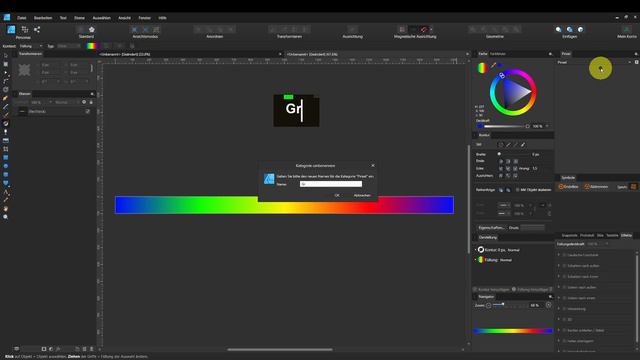This screenshot has height=360, width=640.
Task: Click the color picker eyedropper in Farbe panel
Action: [x=493, y=65]
